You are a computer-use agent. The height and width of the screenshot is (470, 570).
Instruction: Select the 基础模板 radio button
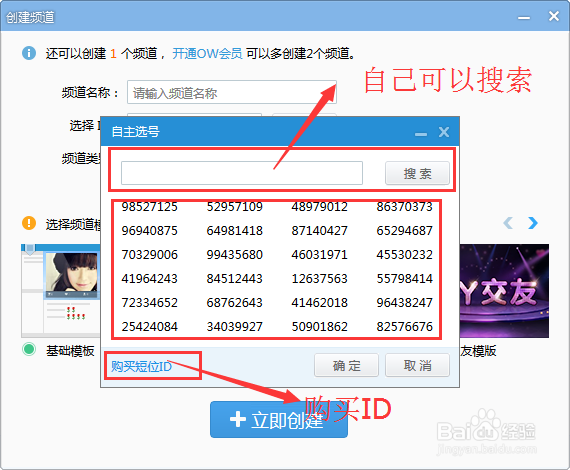29,349
